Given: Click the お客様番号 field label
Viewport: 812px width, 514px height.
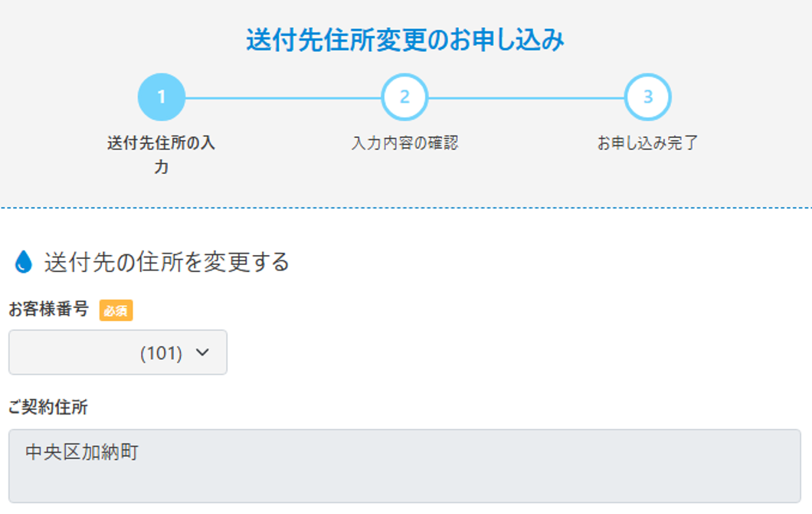Looking at the screenshot, I should [49, 310].
